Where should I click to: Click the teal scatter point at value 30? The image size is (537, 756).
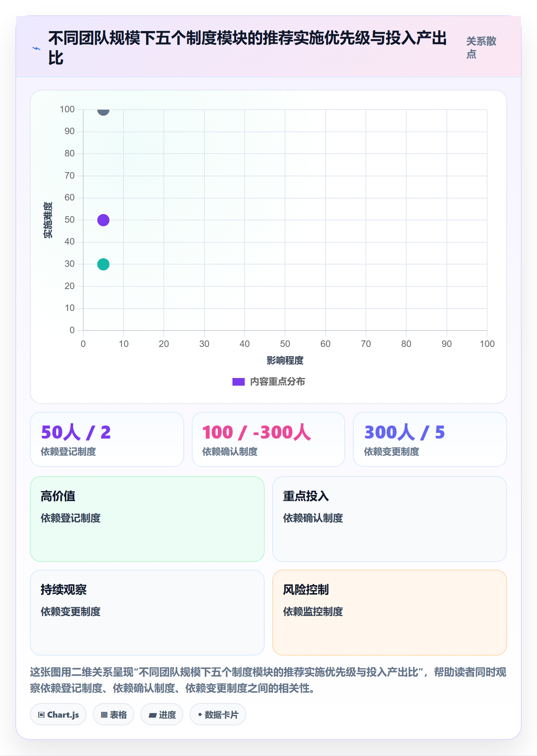[103, 264]
